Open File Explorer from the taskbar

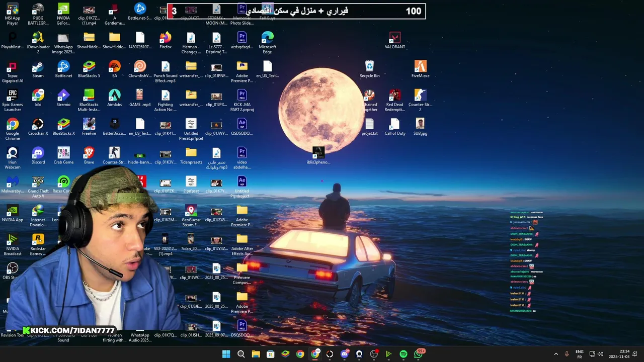click(256, 354)
